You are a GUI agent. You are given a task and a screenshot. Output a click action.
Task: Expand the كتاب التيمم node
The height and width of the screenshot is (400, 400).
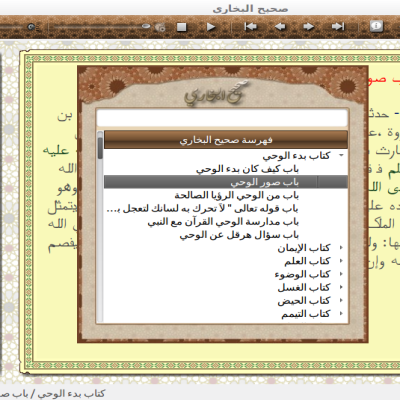(341, 313)
